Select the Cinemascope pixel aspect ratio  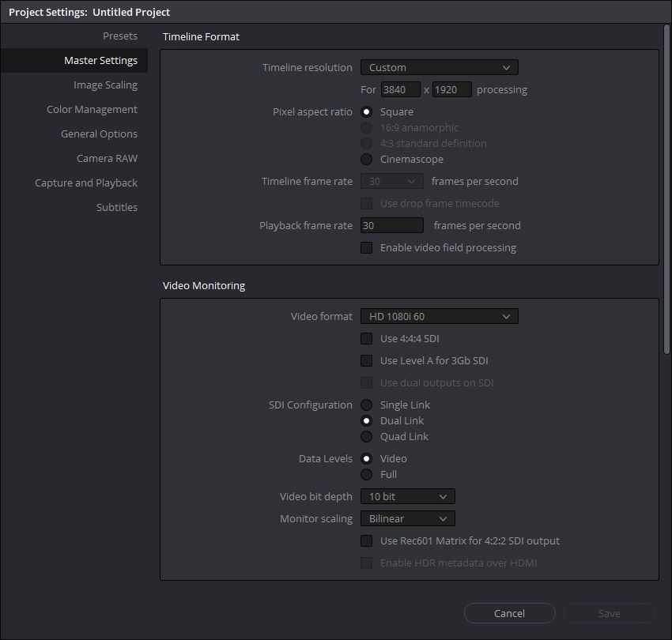(366, 160)
